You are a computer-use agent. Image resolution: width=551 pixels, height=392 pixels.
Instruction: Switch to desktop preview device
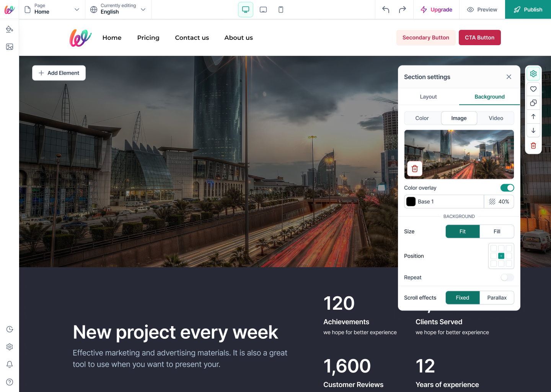pos(246,10)
